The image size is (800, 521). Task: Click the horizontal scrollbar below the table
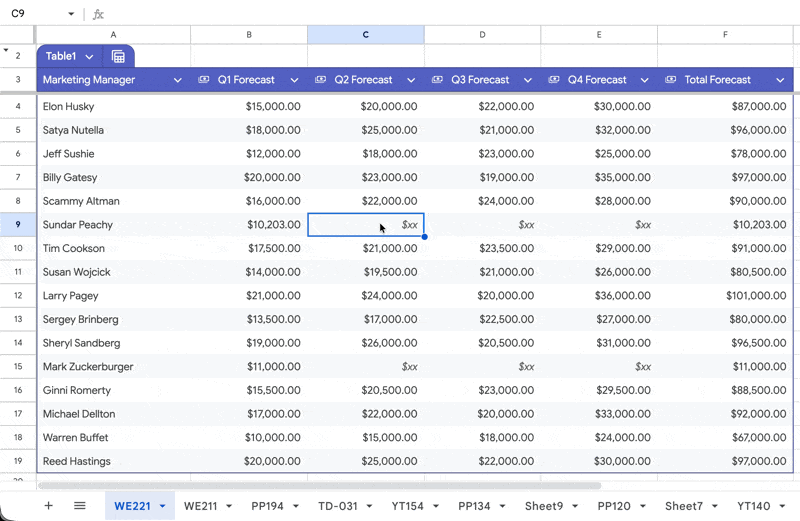coord(320,485)
